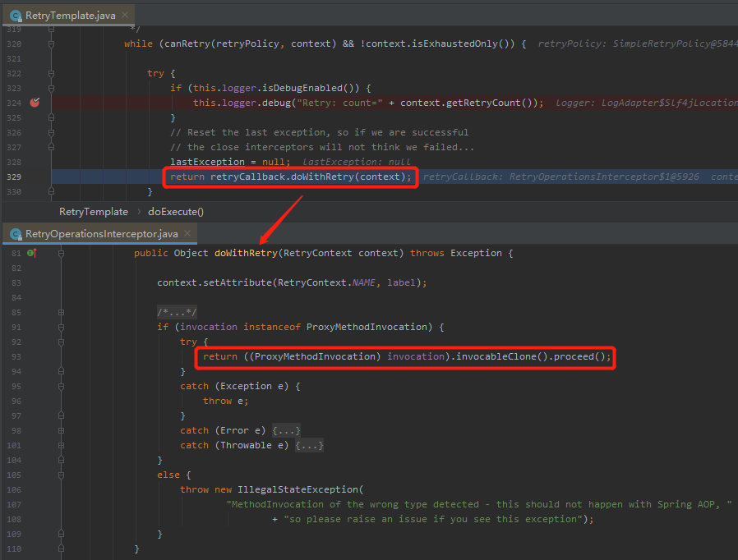Remove the breakpoint by clicking its red circle

pos(33,103)
